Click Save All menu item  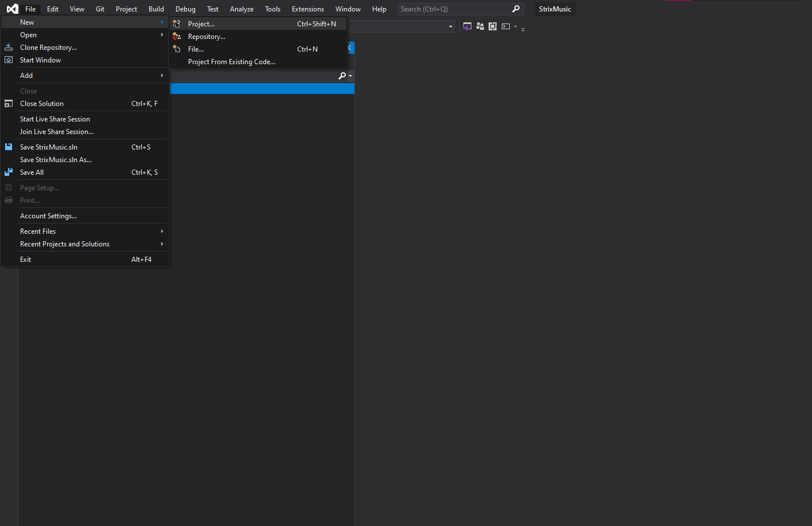(x=32, y=172)
